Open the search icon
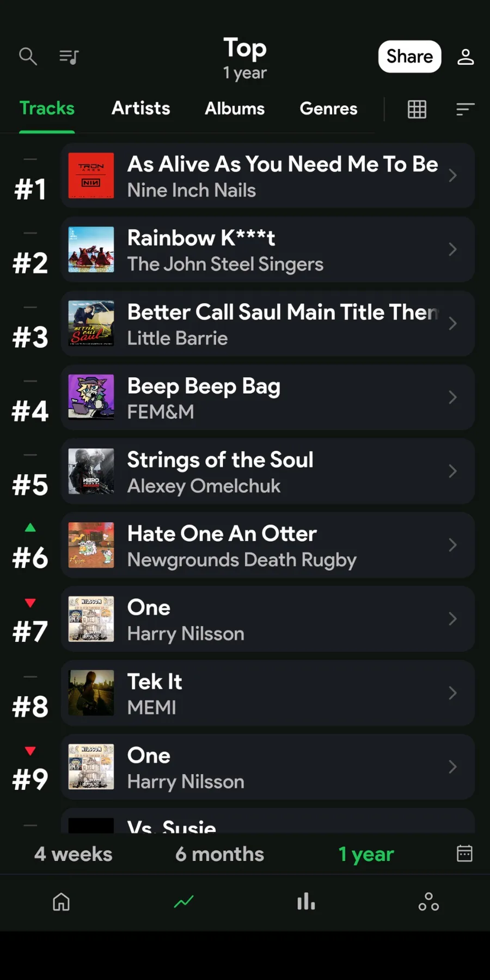 click(28, 56)
